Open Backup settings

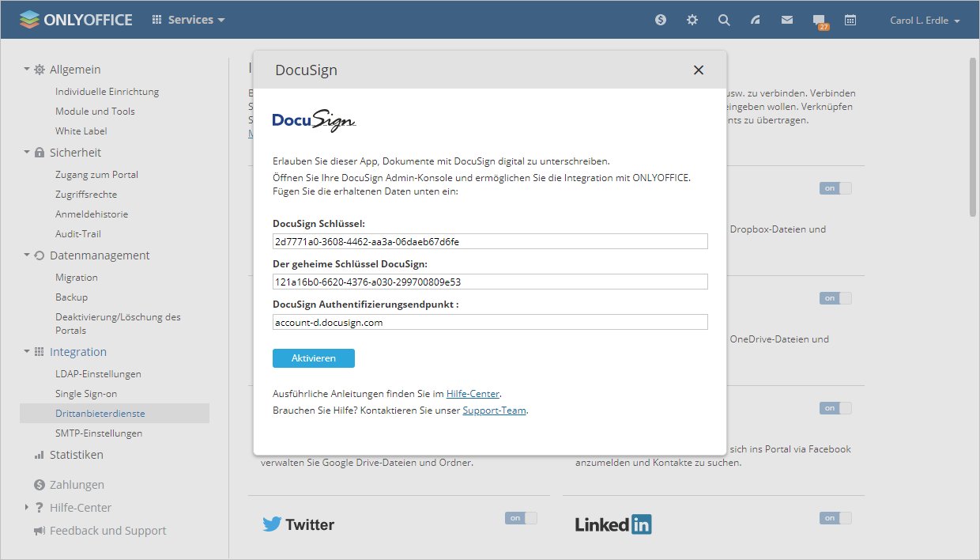71,297
